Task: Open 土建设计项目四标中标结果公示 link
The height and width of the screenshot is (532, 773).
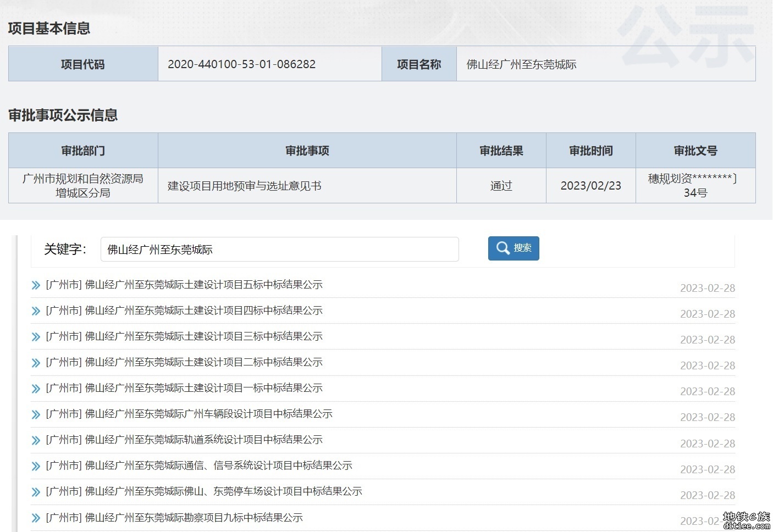Action: pos(184,311)
